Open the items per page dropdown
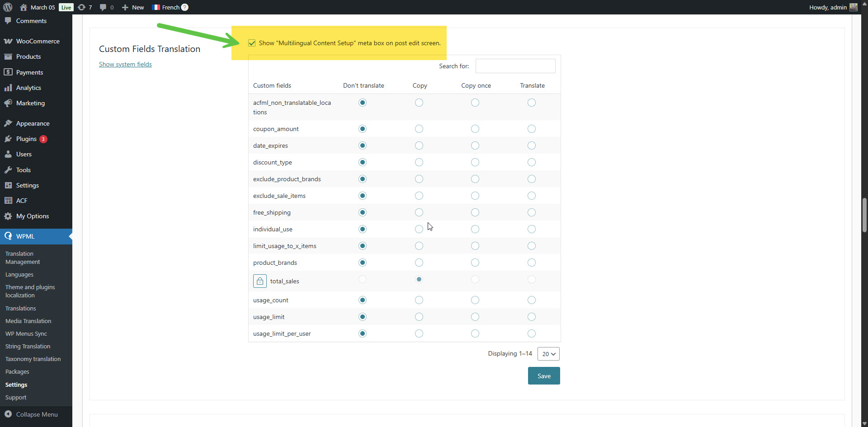 548,354
